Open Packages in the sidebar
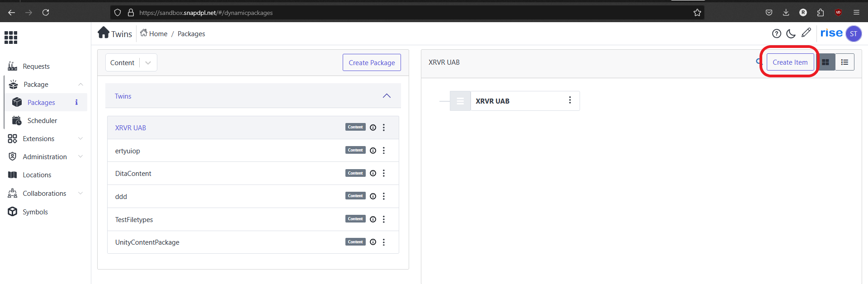 pyautogui.click(x=41, y=103)
